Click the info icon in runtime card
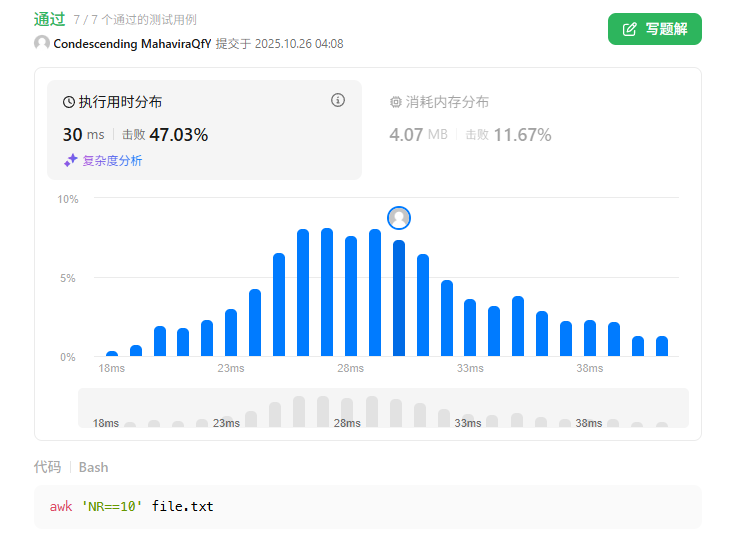Screen dimensions: 751x539 (x=338, y=100)
